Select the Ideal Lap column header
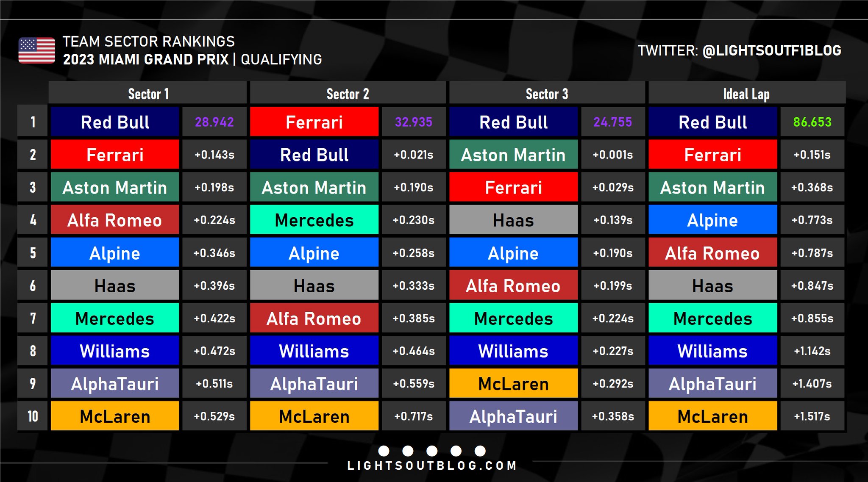868x482 pixels. pos(746,94)
